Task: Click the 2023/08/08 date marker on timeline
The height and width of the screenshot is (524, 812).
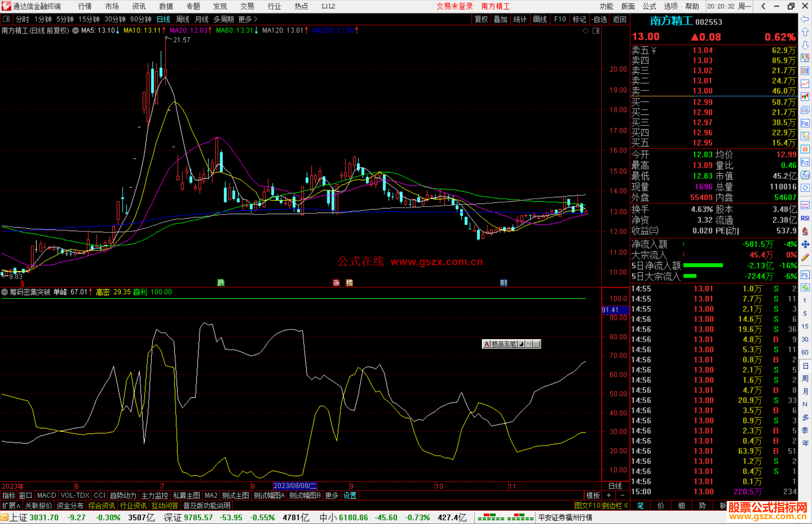Action: (x=295, y=486)
